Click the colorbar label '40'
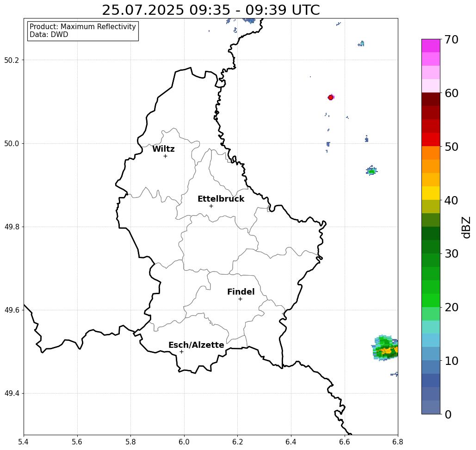 [x=451, y=200]
